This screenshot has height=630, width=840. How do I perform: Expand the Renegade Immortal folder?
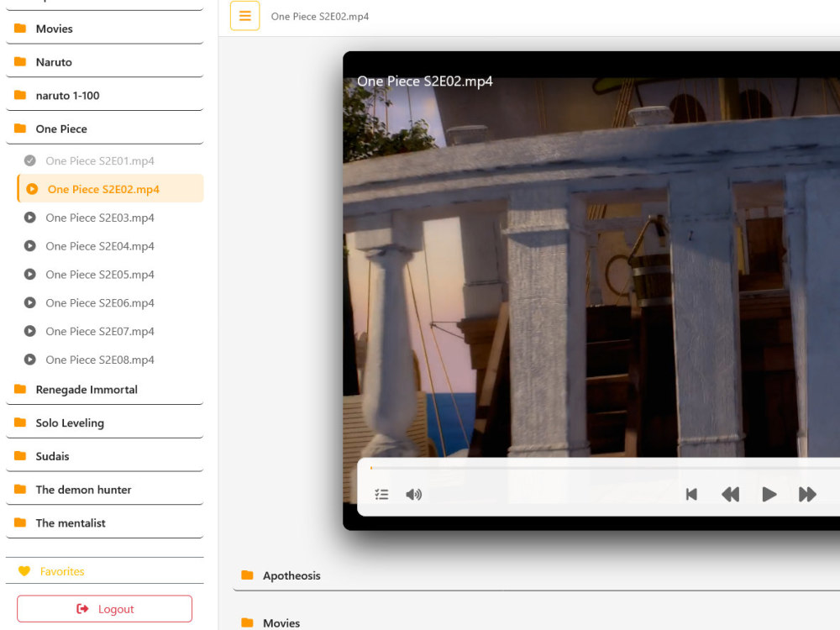(104, 390)
